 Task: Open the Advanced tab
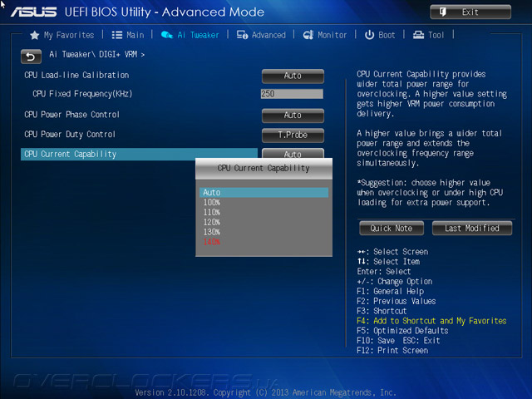click(268, 35)
